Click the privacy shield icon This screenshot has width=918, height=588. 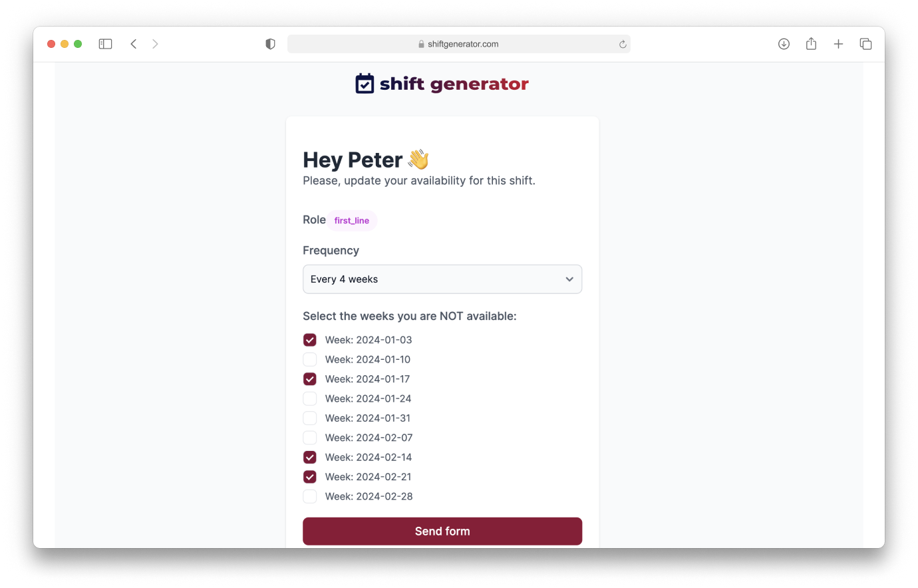pos(270,44)
